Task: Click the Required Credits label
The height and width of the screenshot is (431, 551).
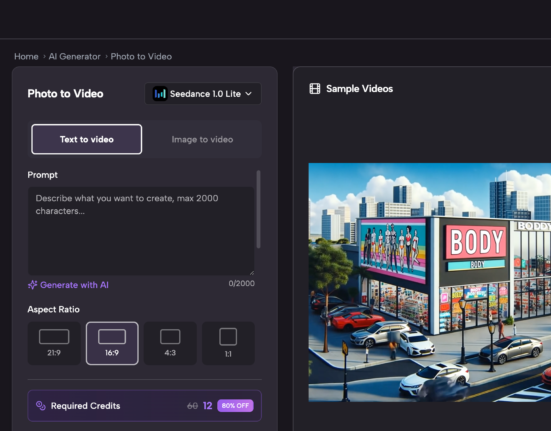Action: click(85, 406)
